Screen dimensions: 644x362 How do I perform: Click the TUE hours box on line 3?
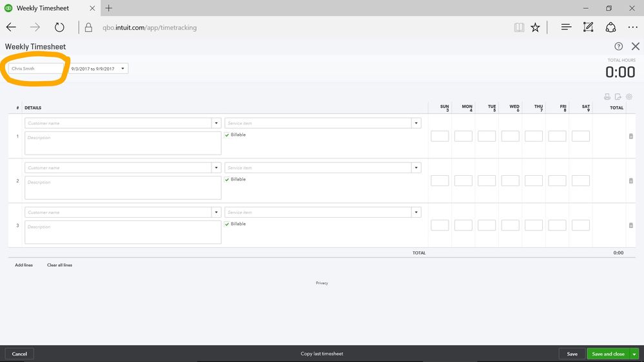(487, 225)
